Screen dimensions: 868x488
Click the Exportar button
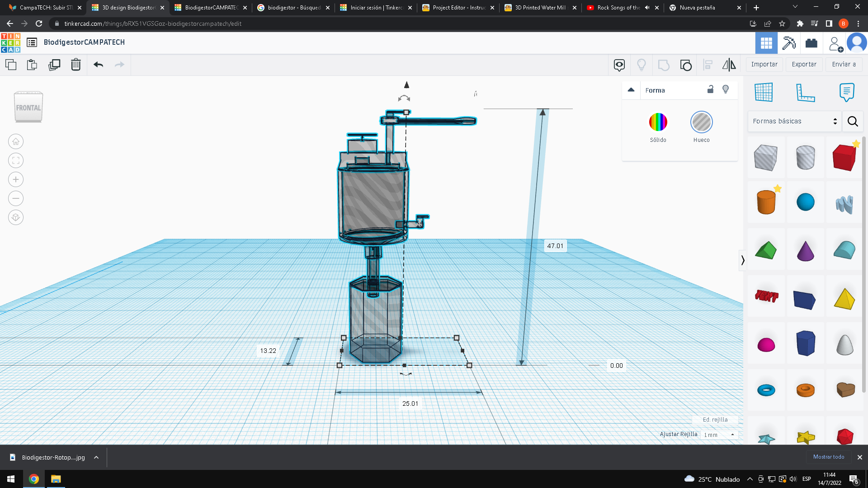click(804, 64)
